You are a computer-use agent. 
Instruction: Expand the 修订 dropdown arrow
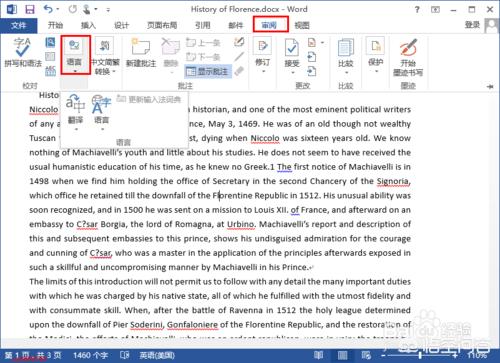click(x=263, y=71)
